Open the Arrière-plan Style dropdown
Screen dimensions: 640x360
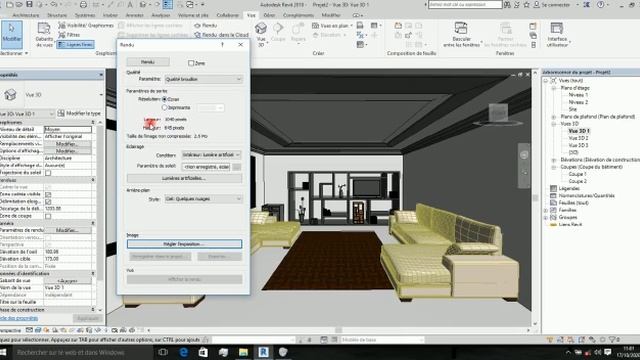click(x=203, y=199)
